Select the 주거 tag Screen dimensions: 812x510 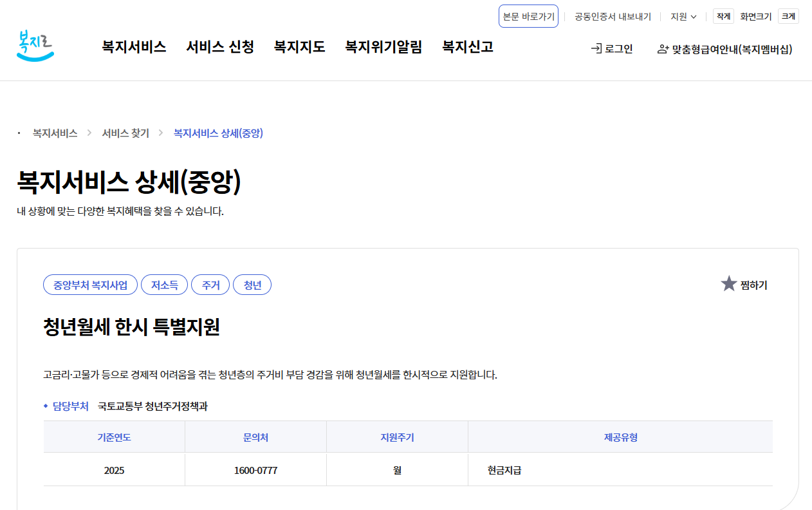tap(210, 285)
